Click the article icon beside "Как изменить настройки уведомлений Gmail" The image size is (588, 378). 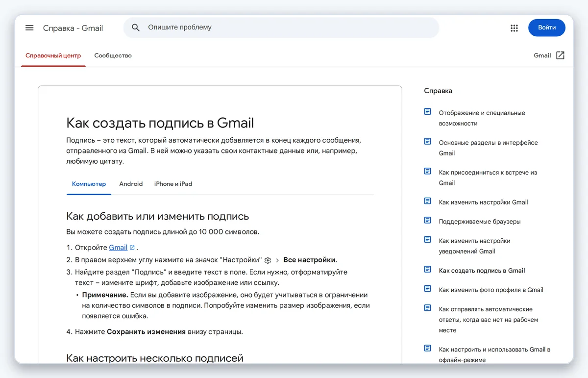point(428,240)
